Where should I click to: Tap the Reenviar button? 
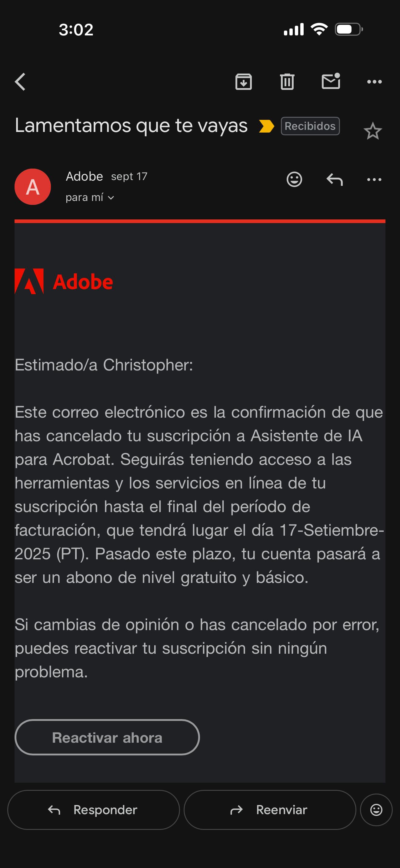click(x=269, y=810)
